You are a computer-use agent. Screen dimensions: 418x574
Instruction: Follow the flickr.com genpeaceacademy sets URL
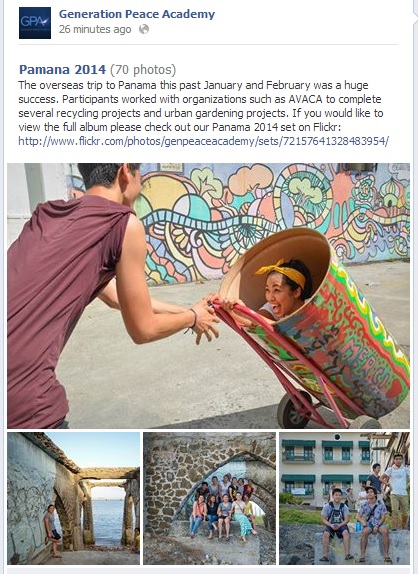204,141
